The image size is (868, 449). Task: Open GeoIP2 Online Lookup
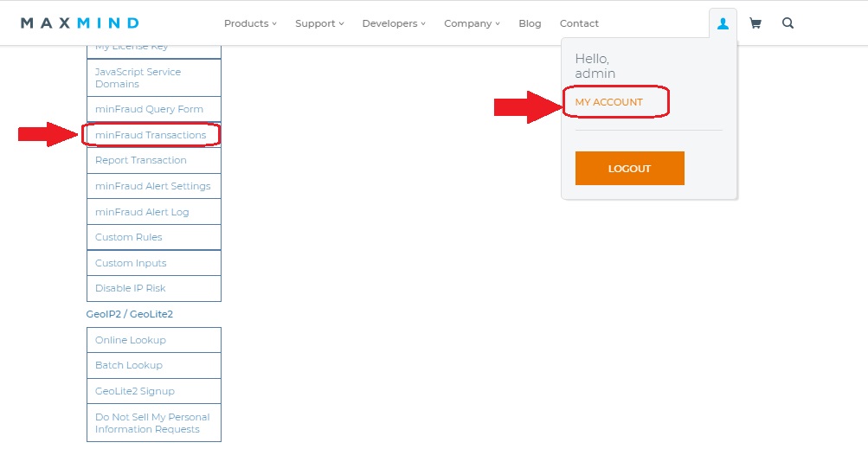click(131, 340)
